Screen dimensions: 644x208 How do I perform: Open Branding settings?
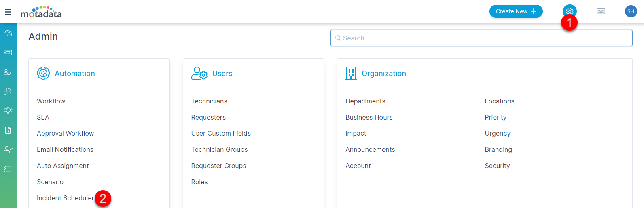tap(498, 149)
